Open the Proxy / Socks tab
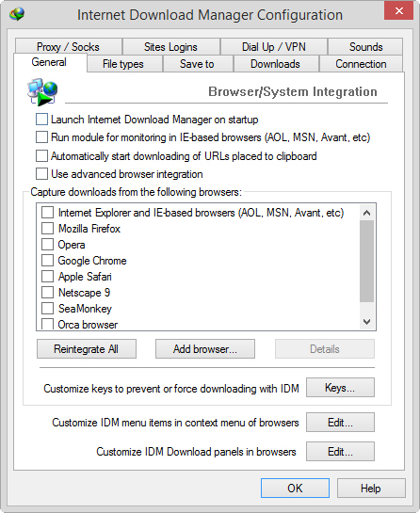 (68, 47)
